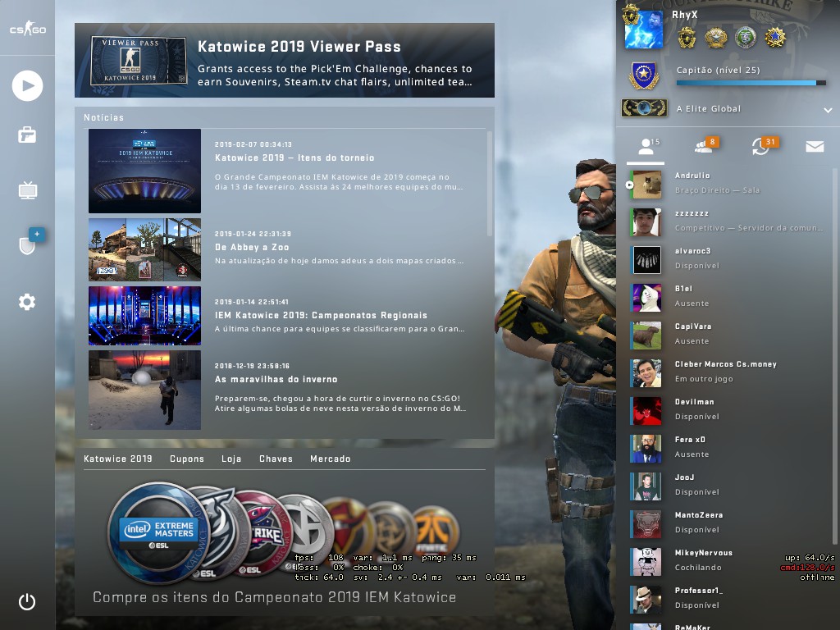Open the inventory briefcase icon
The width and height of the screenshot is (840, 630).
[27, 135]
